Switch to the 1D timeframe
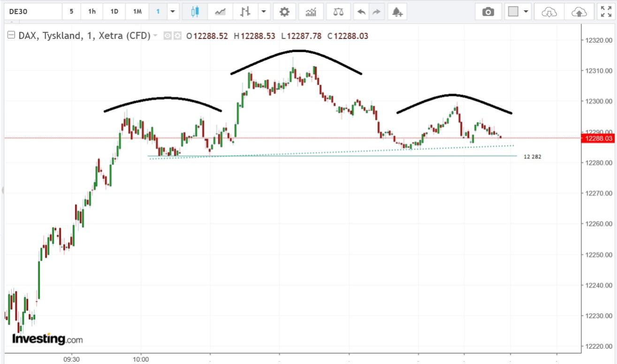Viewport: 617px width, 364px height. click(x=114, y=12)
